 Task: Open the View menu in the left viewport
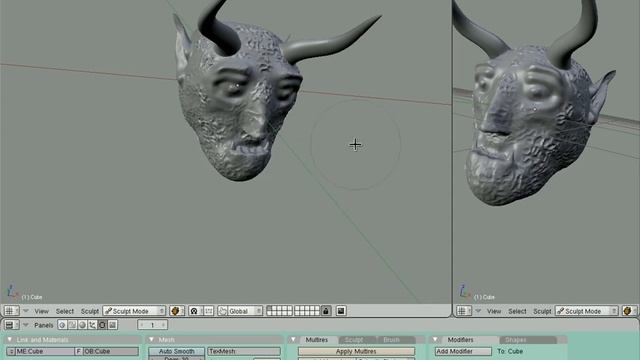[41, 311]
